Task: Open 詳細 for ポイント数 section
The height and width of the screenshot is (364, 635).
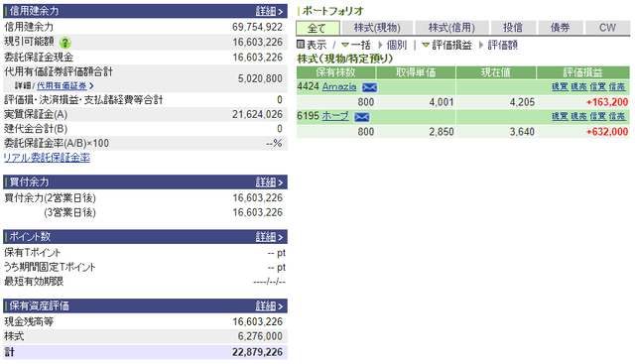Action: click(269, 237)
